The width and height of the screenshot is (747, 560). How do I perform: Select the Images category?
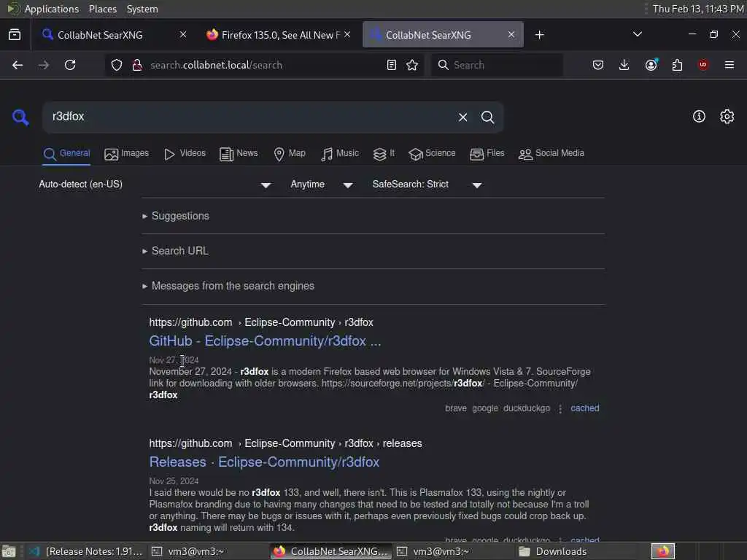tap(127, 153)
